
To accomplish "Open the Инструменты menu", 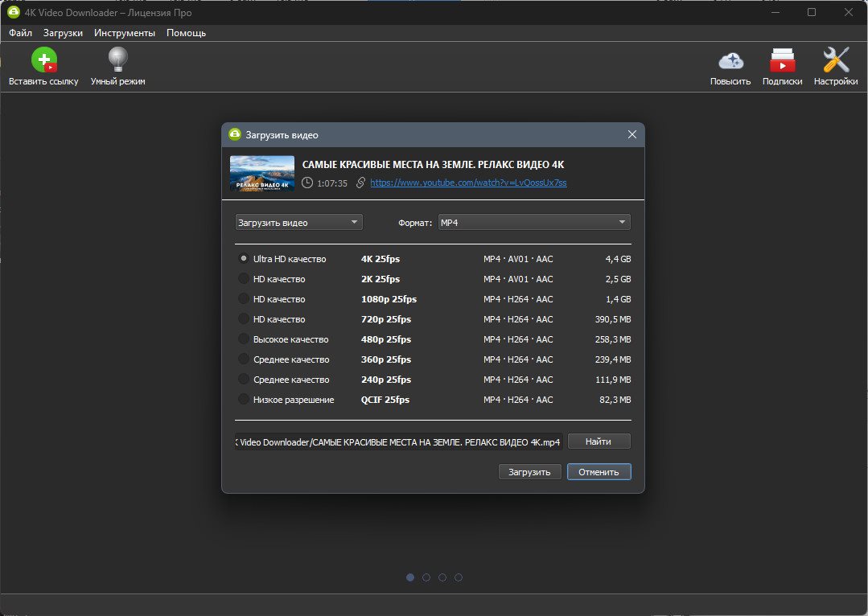I will coord(125,33).
